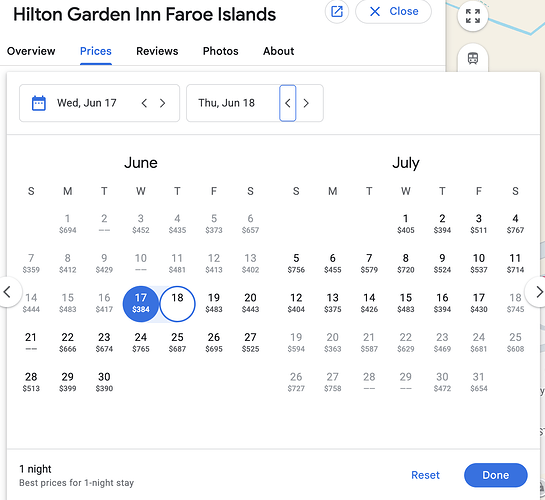Move check-out date one day later
This screenshot has height=500, width=545.
pyautogui.click(x=306, y=103)
